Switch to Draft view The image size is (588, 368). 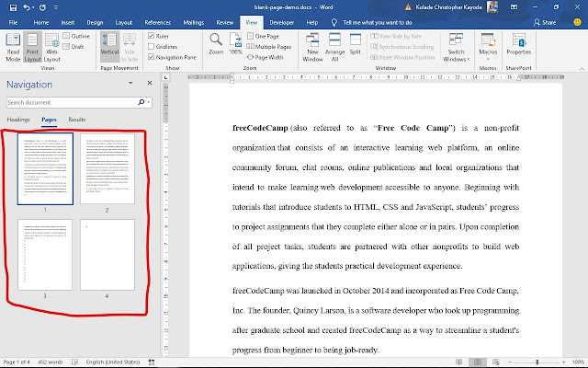(x=73, y=47)
